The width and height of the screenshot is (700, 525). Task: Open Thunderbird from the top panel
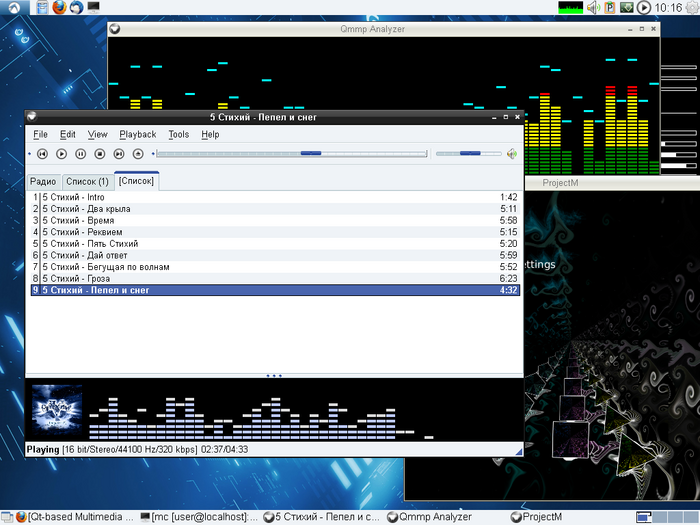point(76,8)
